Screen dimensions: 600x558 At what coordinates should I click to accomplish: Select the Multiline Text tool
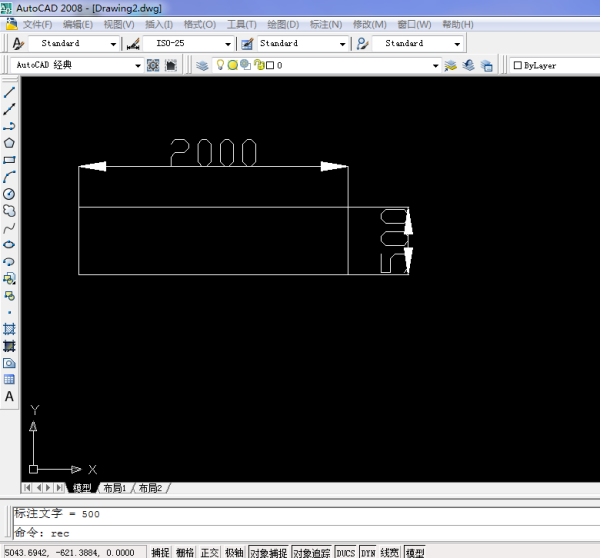click(9, 396)
